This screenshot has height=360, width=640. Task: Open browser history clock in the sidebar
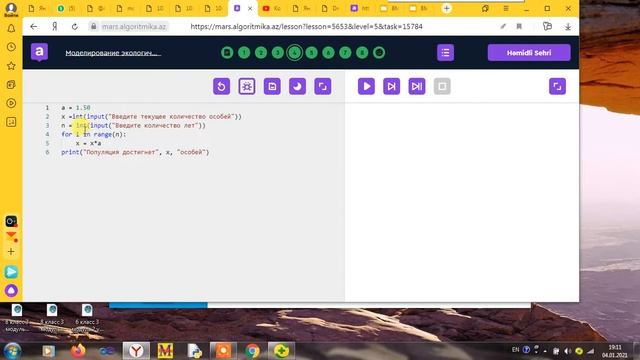click(x=11, y=47)
